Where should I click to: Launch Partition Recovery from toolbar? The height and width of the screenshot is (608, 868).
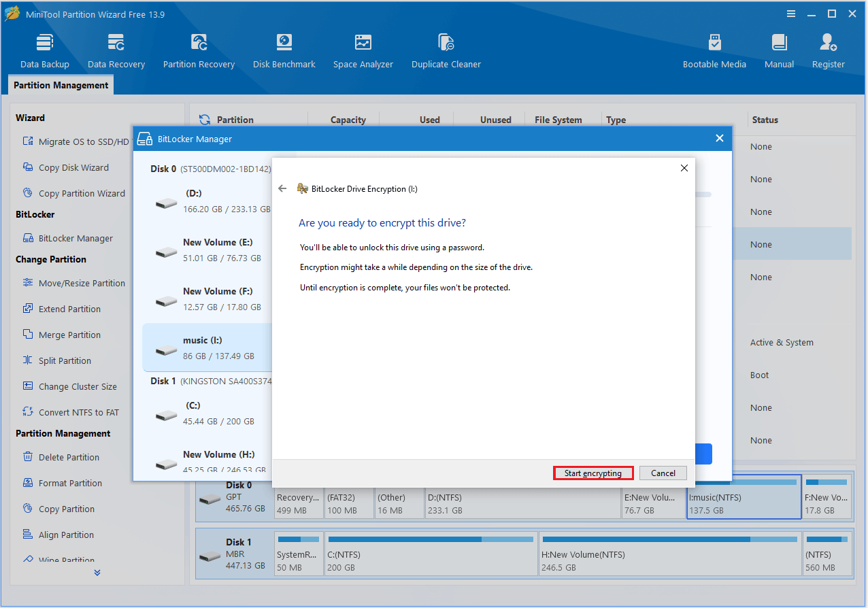[x=199, y=51]
